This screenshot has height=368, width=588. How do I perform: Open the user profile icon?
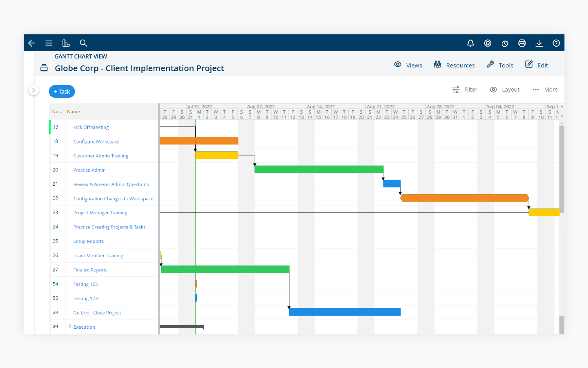pyautogui.click(x=488, y=43)
